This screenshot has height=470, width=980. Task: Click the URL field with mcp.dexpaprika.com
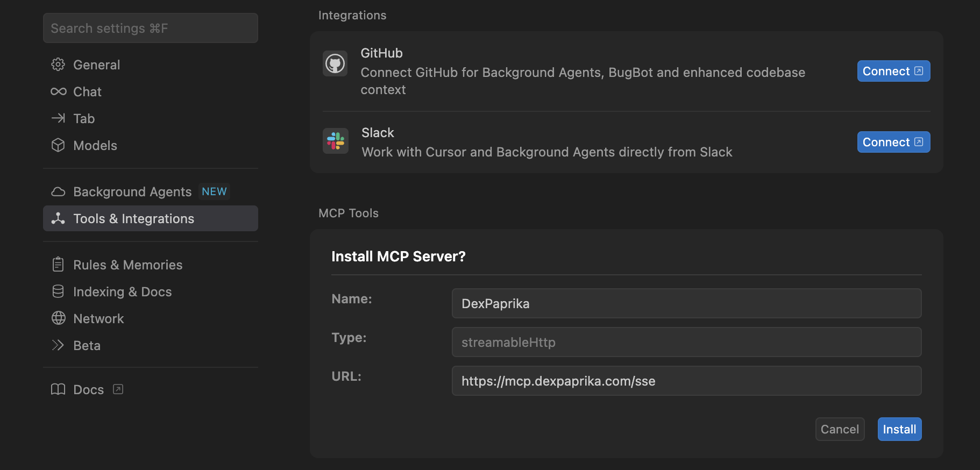(686, 381)
